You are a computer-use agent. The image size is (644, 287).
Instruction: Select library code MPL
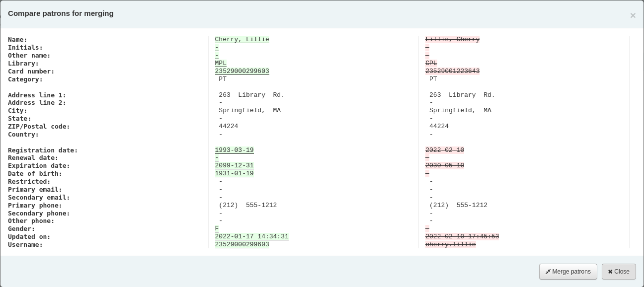click(x=221, y=63)
